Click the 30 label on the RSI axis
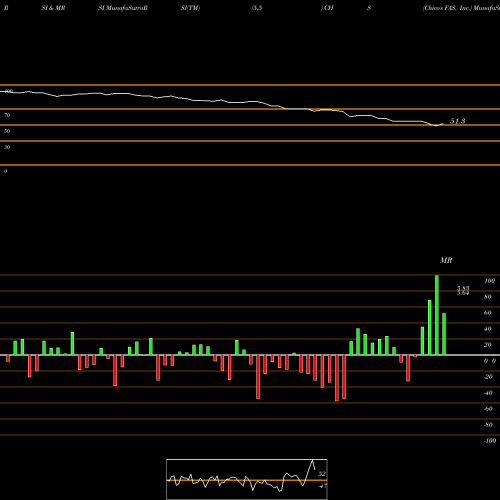 [x=7, y=147]
